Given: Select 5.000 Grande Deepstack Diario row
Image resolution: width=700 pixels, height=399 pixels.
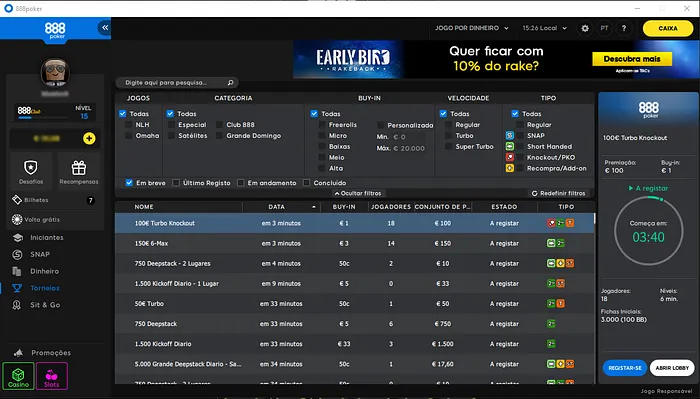Looking at the screenshot, I should tap(355, 364).
